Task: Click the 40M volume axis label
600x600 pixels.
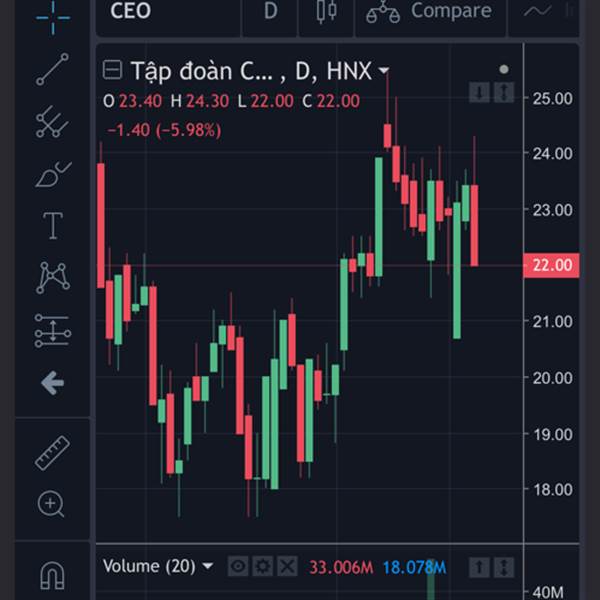Action: [548, 593]
